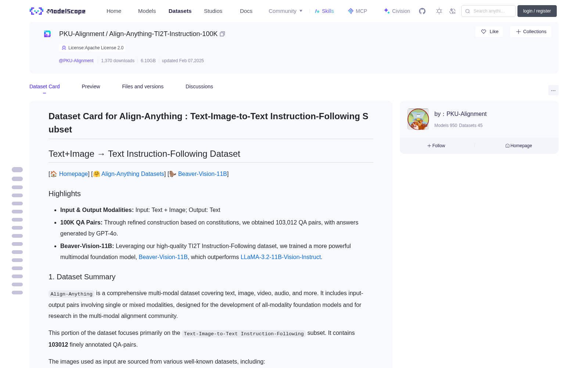Viewport: 588px width, 368px height.
Task: Toggle light/dark theme sun icon
Action: 439,11
